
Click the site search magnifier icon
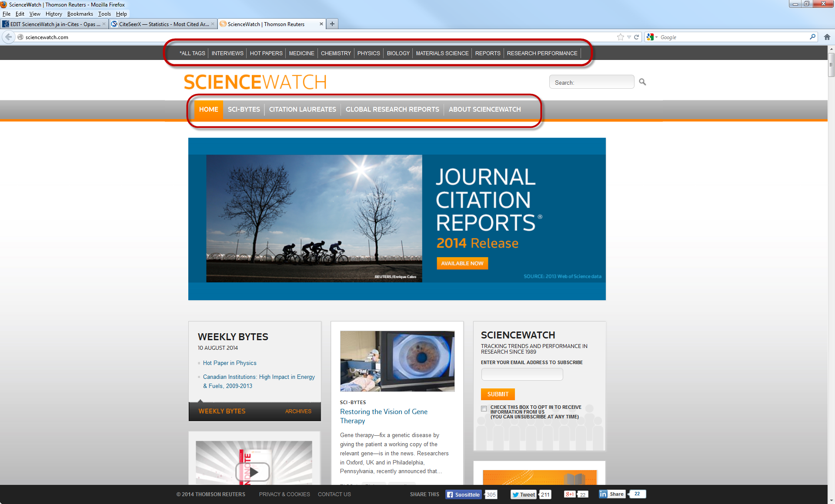642,82
